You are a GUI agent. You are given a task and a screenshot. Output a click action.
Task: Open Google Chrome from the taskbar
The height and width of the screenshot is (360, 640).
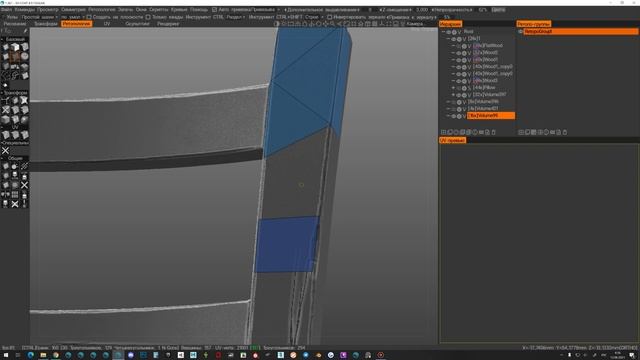(56, 355)
